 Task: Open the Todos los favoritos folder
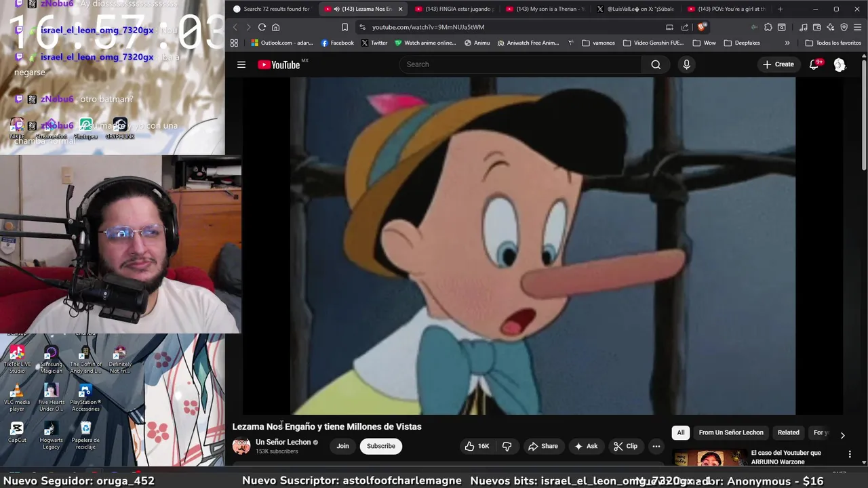(833, 43)
